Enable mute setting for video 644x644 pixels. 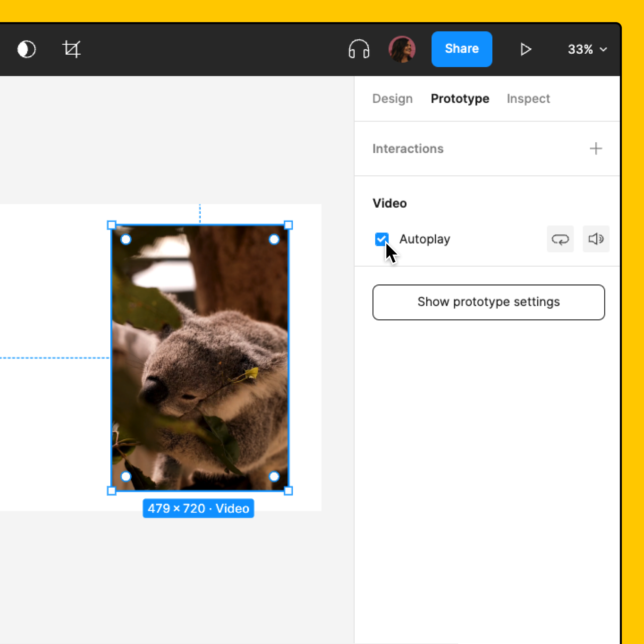pyautogui.click(x=596, y=238)
